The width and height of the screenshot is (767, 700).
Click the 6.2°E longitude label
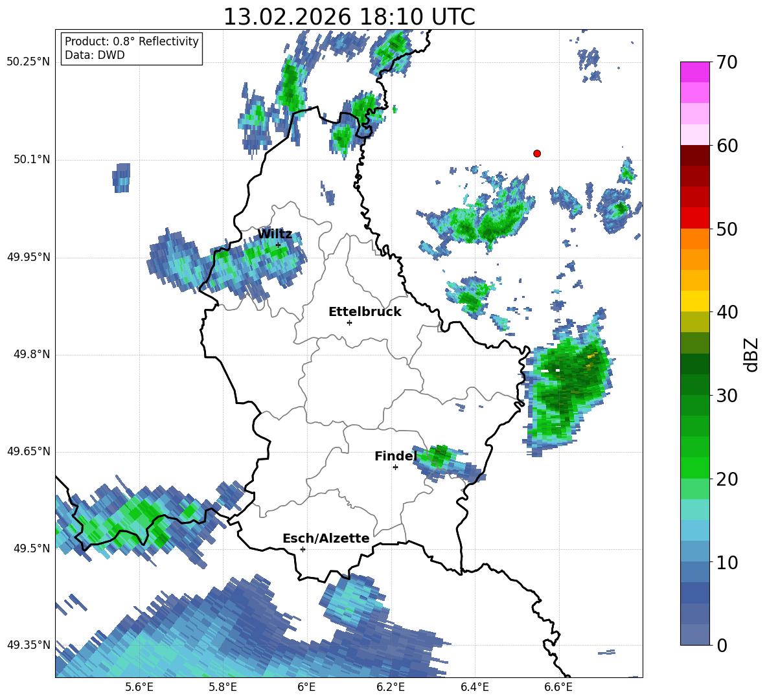391,687
